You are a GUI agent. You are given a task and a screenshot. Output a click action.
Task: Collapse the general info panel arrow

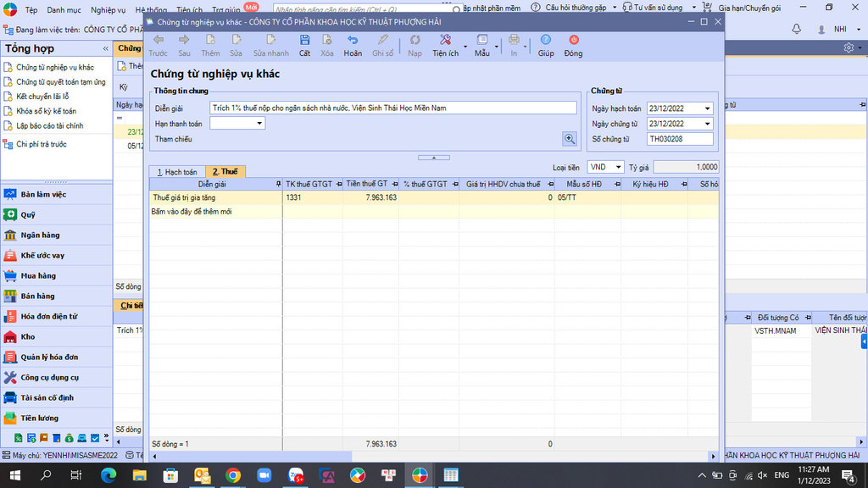434,158
